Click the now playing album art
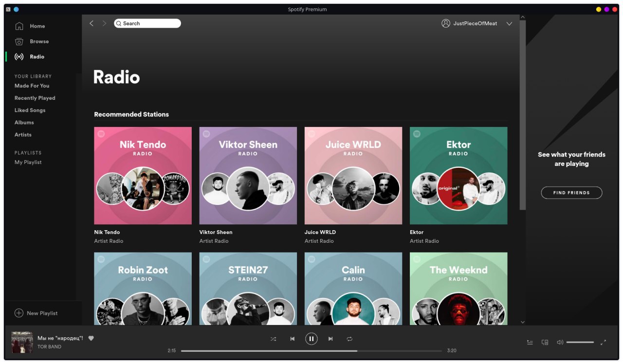623x364 pixels. click(22, 342)
